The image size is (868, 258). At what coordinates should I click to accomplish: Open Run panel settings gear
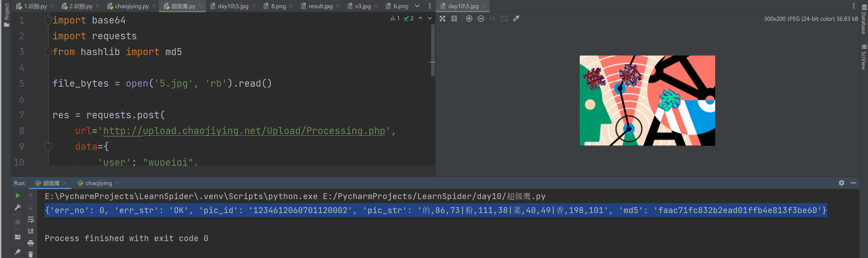pos(841,183)
